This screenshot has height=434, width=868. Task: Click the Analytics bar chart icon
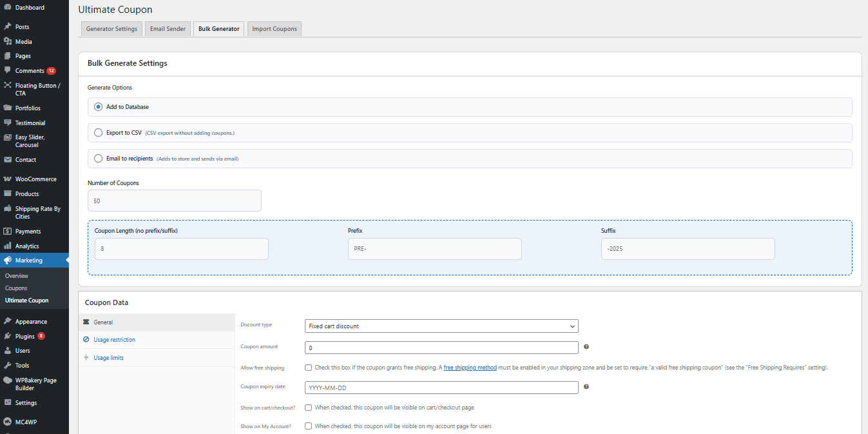[8, 246]
